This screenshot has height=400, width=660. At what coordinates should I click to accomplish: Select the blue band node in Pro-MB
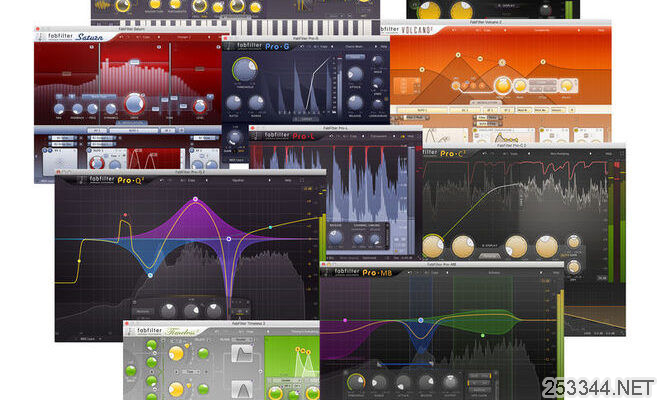coord(420,320)
